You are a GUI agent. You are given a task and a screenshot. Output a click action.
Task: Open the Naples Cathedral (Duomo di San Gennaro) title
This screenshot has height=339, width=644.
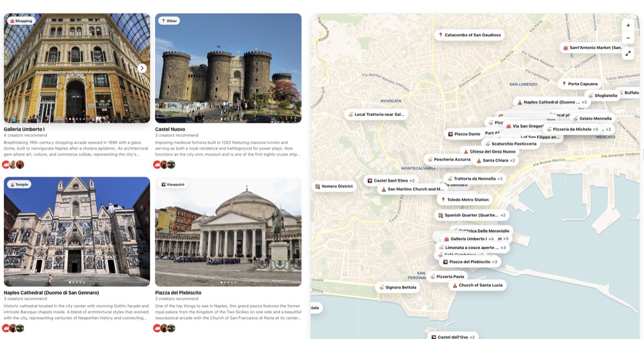pyautogui.click(x=52, y=293)
